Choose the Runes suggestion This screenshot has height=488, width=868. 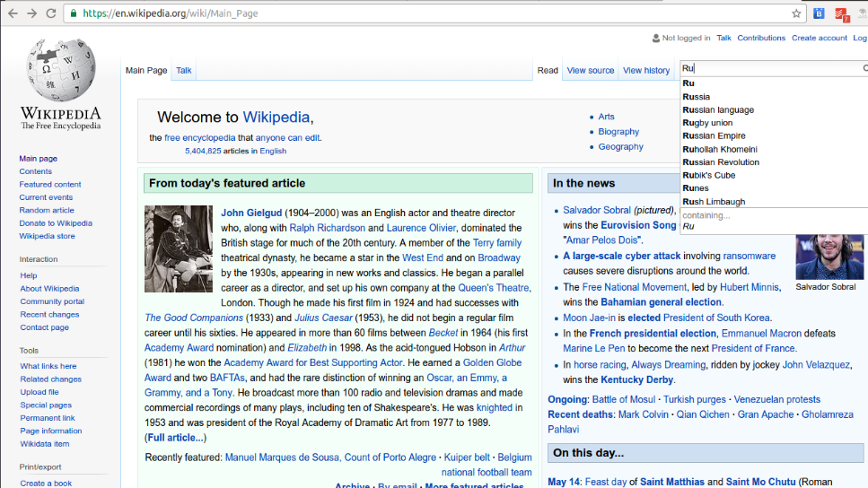[x=774, y=188]
